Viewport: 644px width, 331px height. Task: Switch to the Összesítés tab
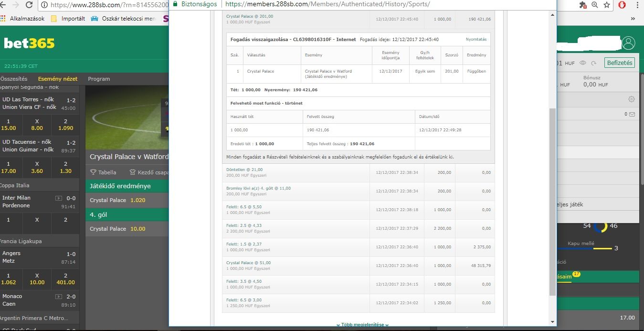coord(14,79)
